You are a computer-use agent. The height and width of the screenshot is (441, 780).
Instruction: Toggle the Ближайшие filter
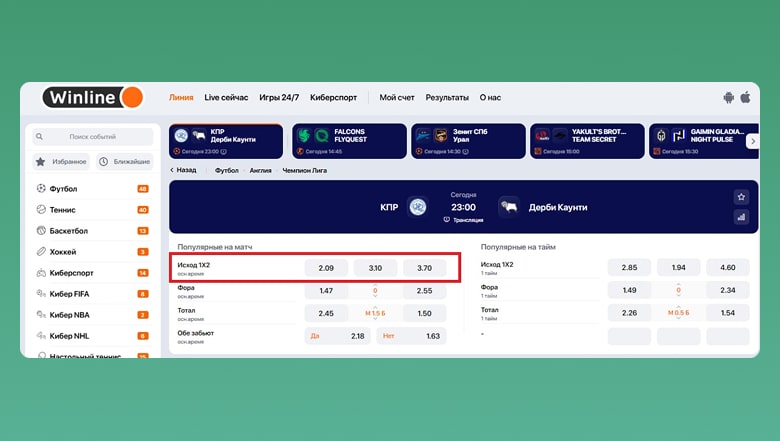coord(124,161)
